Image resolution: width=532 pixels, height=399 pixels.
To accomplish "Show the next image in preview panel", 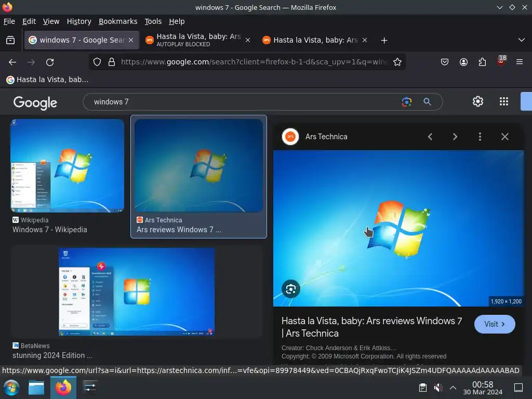I will click(x=455, y=137).
